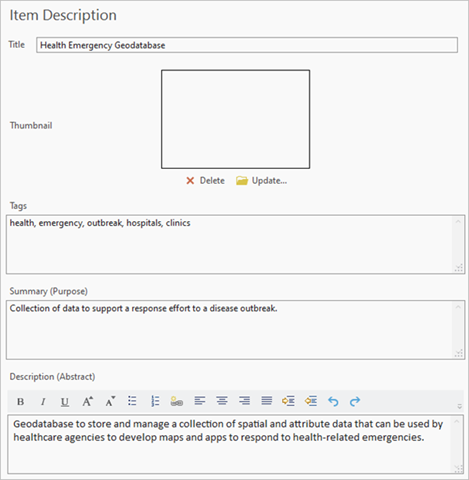Increase font size in Description toolbar
The width and height of the screenshot is (469, 480).
(x=87, y=401)
